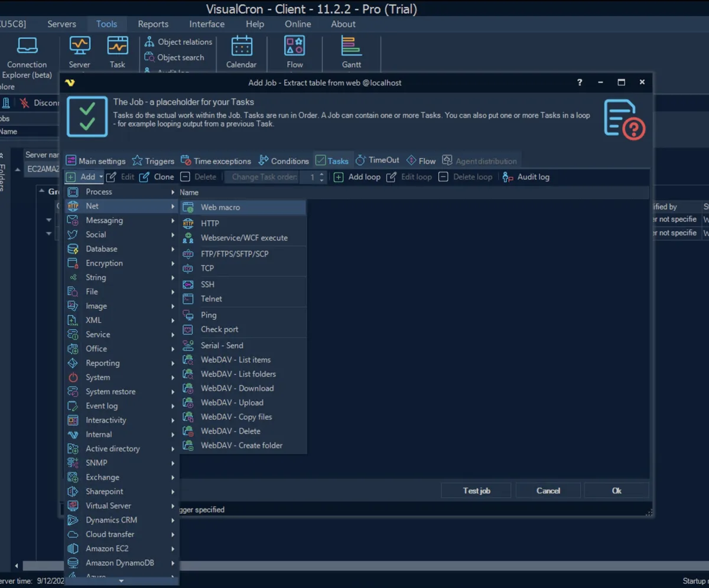Choose WebDAV - Upload task
This screenshot has height=588, width=709.
pos(244,403)
